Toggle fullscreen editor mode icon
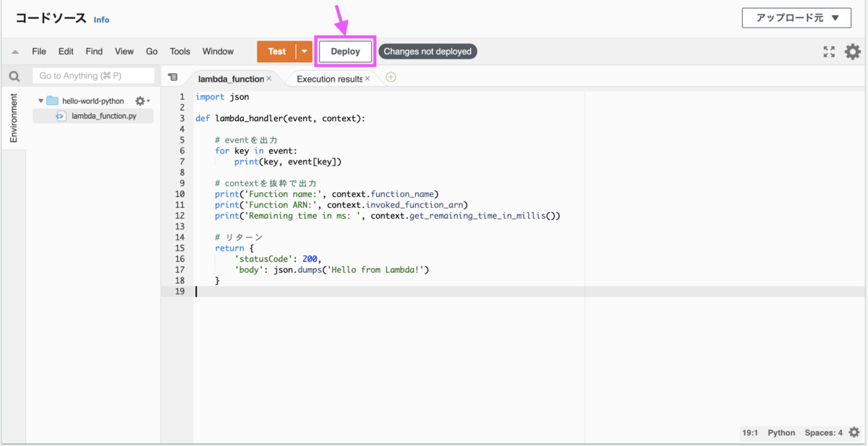868x446 pixels. pyautogui.click(x=829, y=51)
